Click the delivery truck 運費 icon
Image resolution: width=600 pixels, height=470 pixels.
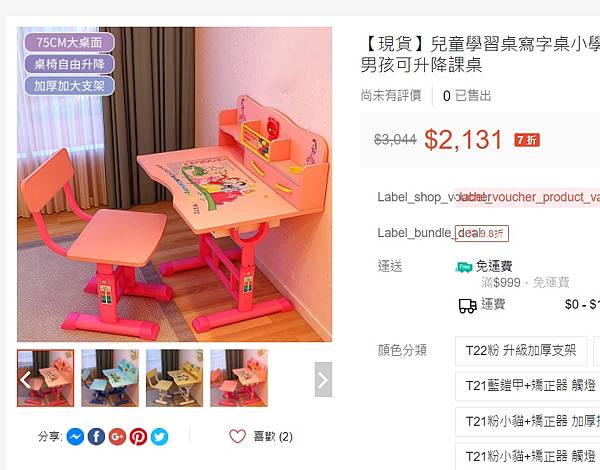[x=468, y=305]
